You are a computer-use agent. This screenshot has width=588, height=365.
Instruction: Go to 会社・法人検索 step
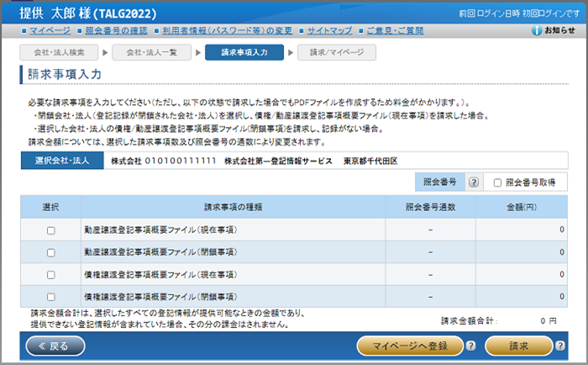click(x=59, y=53)
